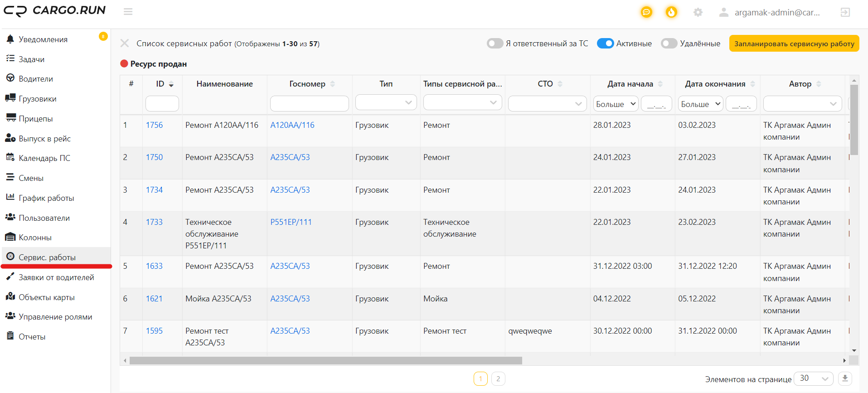Viewport: 868px width, 393px height.
Task: Open the settings gear icon
Action: tap(698, 12)
